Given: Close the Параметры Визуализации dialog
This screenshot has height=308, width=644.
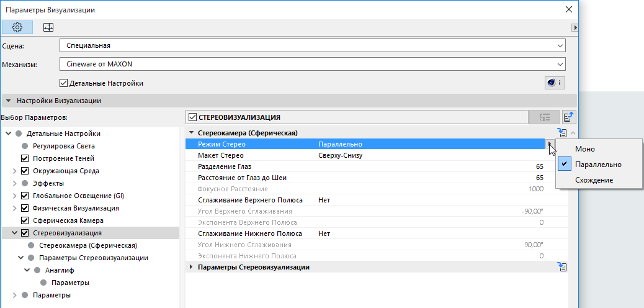Looking at the screenshot, I should (x=568, y=10).
